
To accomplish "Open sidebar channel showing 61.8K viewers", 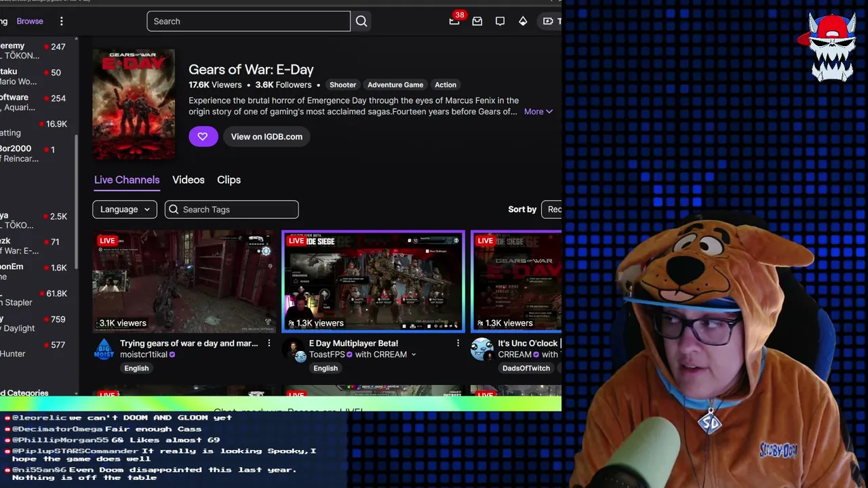I will tap(34, 297).
